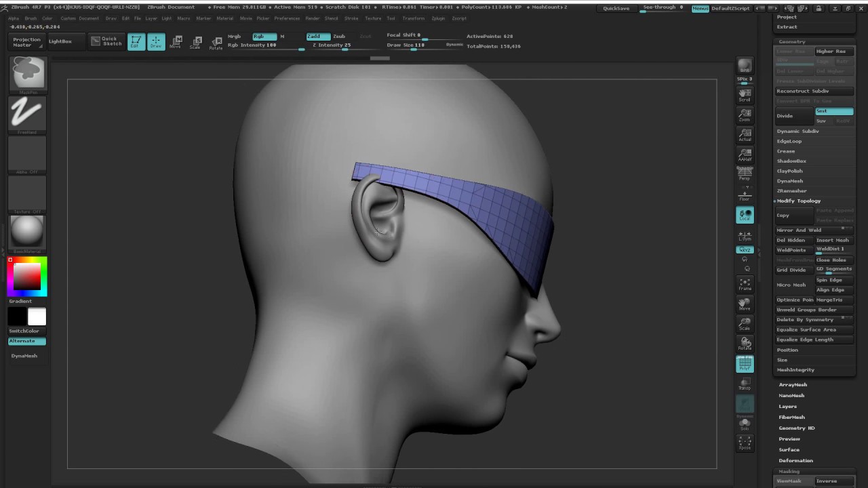Image resolution: width=868 pixels, height=488 pixels.
Task: Click the Frame mesh icon
Action: (745, 284)
